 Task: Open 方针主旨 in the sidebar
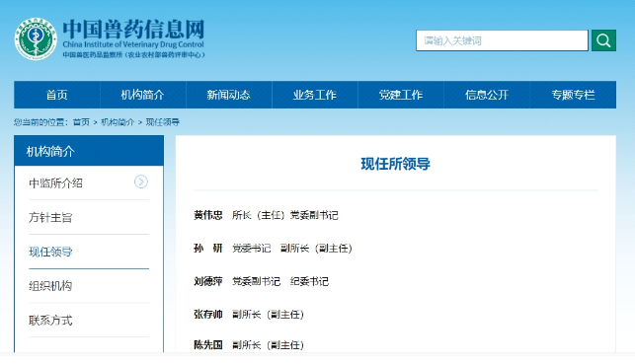tap(50, 218)
